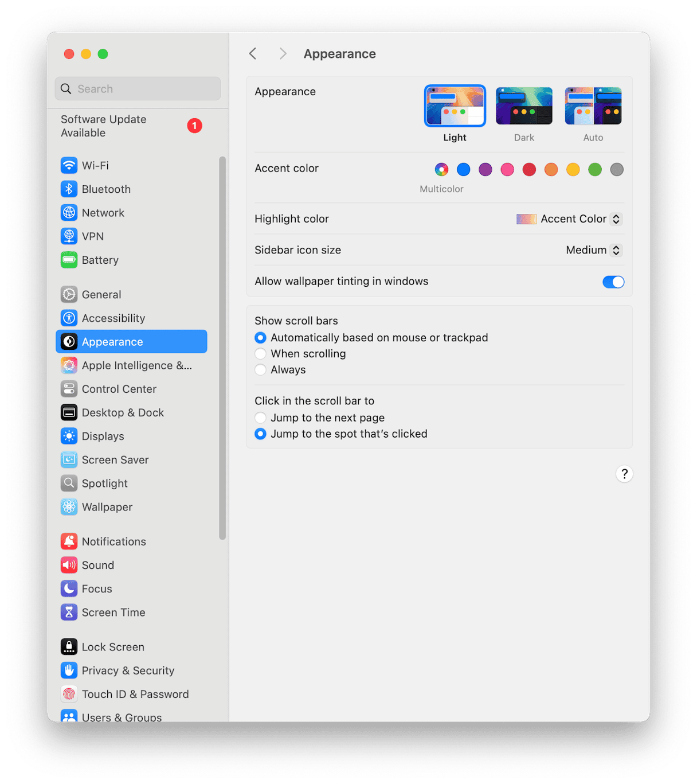Viewport: 697px width, 784px height.
Task: Select the VPN icon
Action: tap(69, 236)
